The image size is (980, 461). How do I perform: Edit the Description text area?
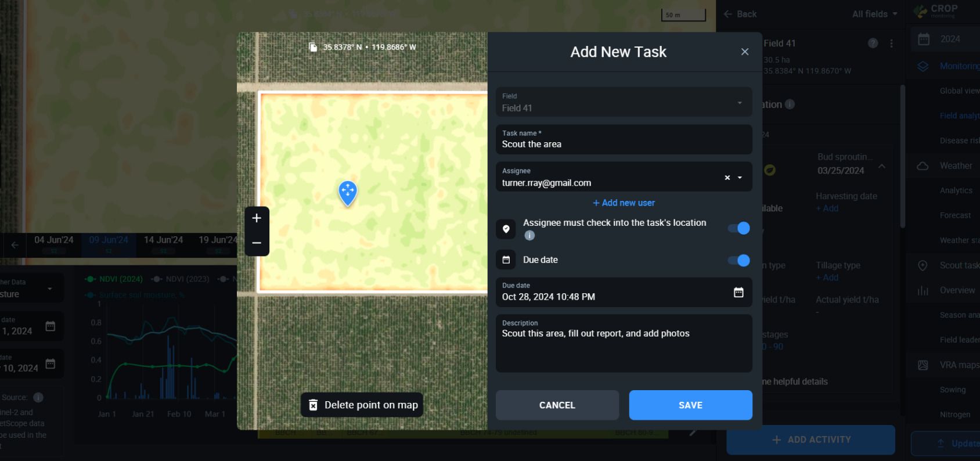(x=624, y=343)
